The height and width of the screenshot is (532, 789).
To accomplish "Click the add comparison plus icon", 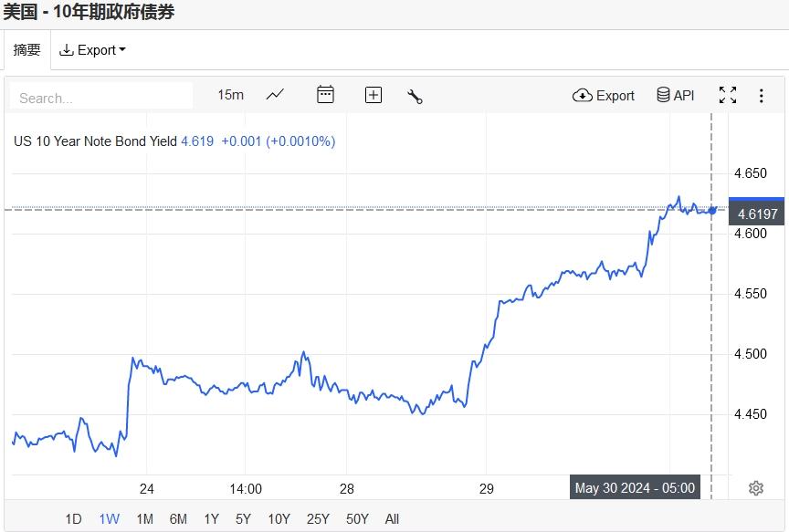I will (373, 95).
